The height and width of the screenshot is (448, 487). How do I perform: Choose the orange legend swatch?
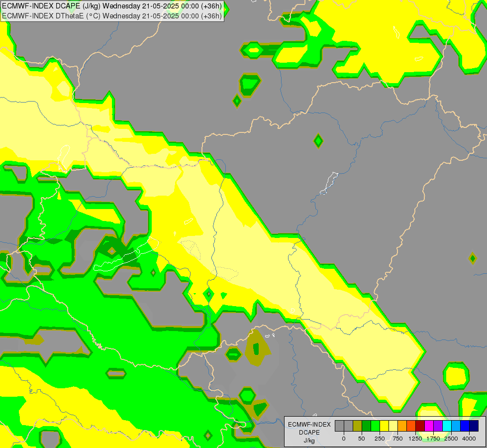(402, 426)
